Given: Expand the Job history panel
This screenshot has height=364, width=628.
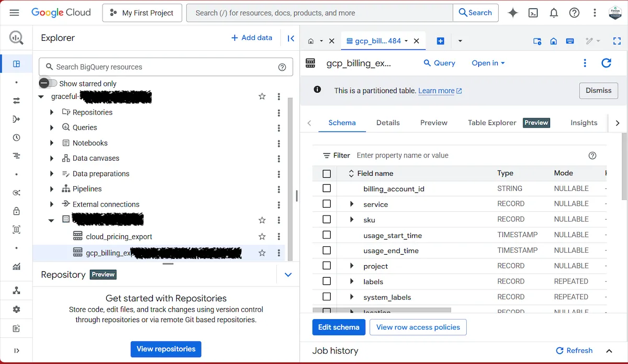Looking at the screenshot, I should click(x=609, y=351).
